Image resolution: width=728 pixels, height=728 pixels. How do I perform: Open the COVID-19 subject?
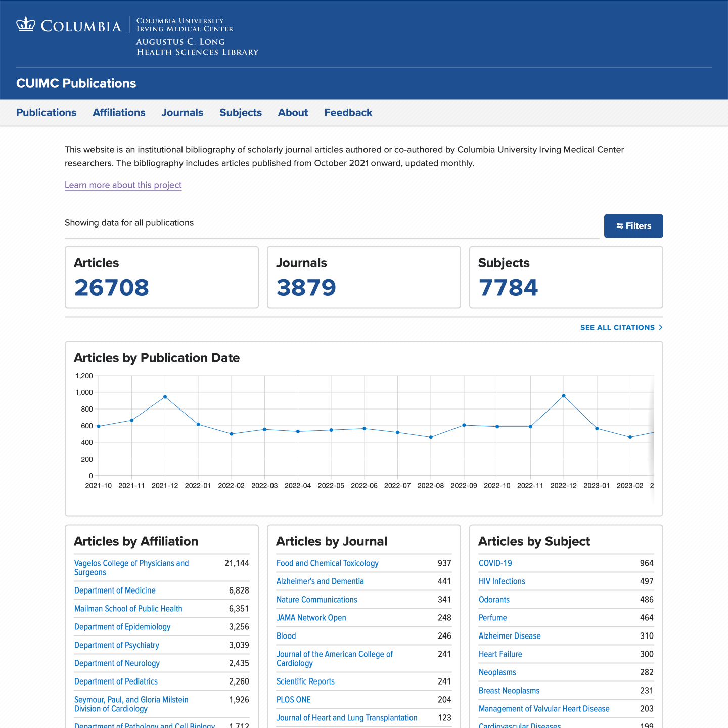495,563
